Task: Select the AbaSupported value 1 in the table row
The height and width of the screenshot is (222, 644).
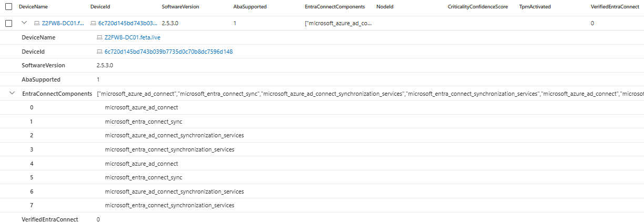Action: [235, 24]
